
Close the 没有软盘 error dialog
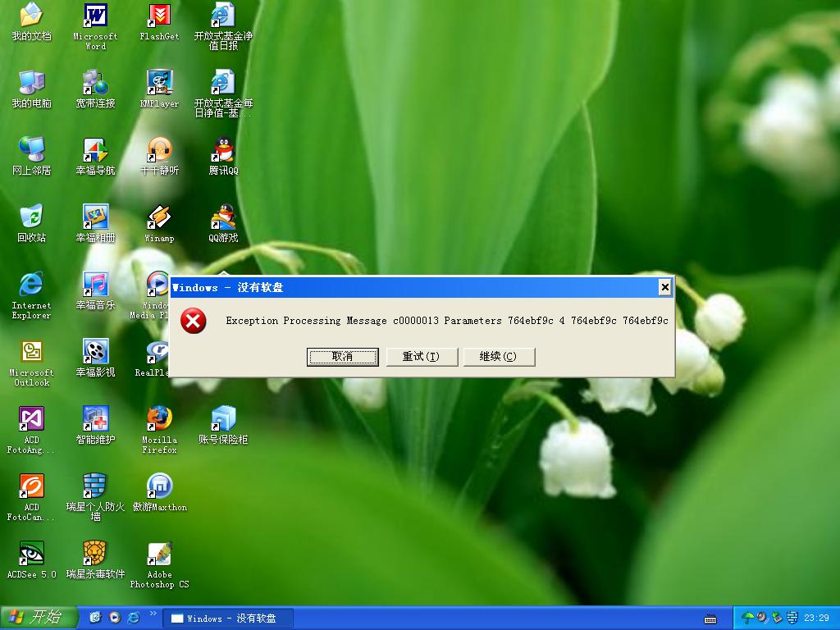pos(664,287)
